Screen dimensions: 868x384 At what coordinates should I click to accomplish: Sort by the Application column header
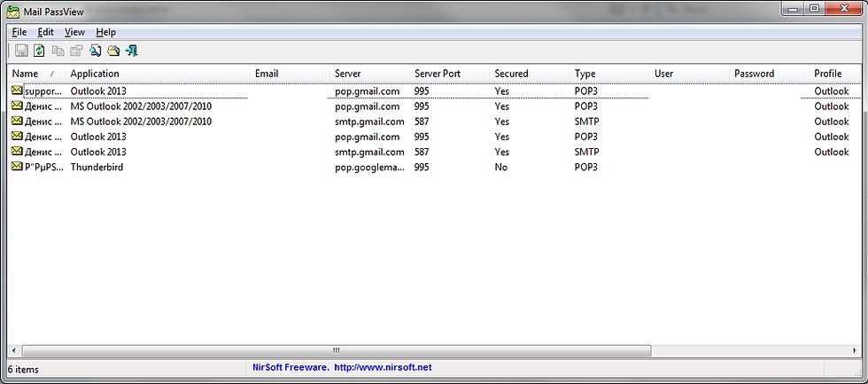(x=158, y=74)
